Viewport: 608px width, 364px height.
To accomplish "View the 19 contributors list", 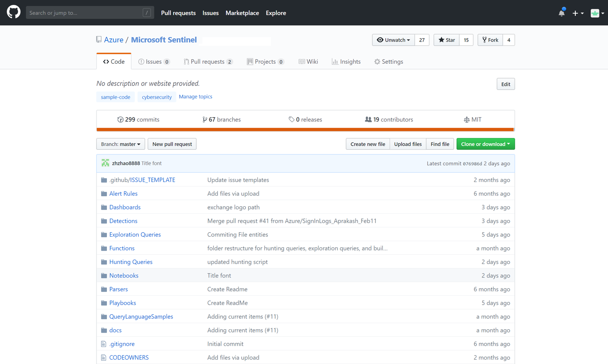I will [389, 120].
